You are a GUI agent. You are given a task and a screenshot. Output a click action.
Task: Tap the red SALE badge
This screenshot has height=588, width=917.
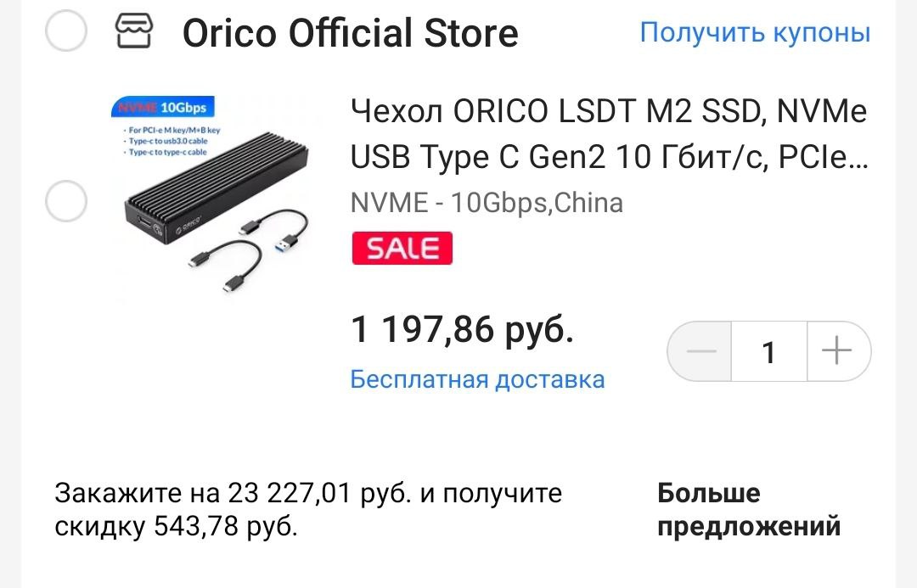click(x=402, y=249)
